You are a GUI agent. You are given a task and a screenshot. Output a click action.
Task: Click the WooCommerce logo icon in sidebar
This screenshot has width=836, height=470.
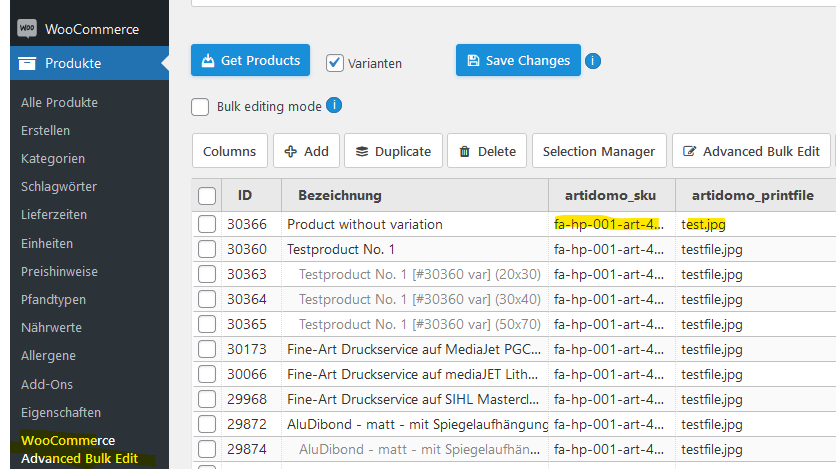click(x=27, y=29)
